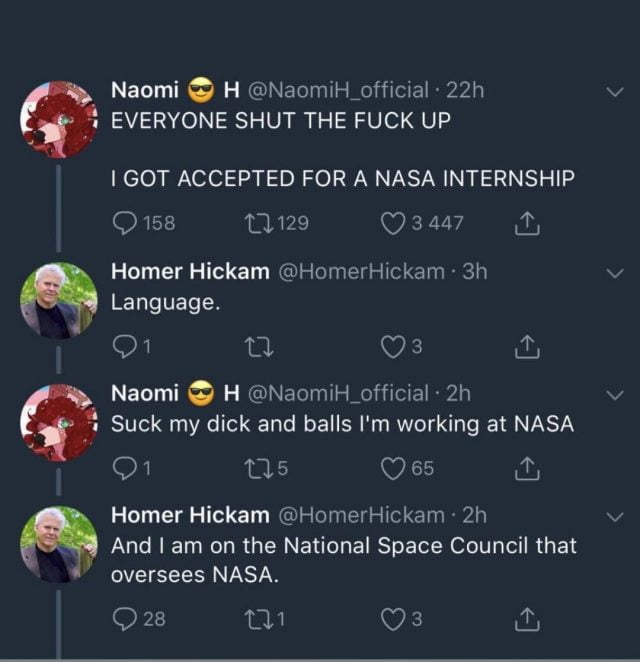
Task: Open options chevron on the NASA internship tweet
Action: (x=614, y=92)
